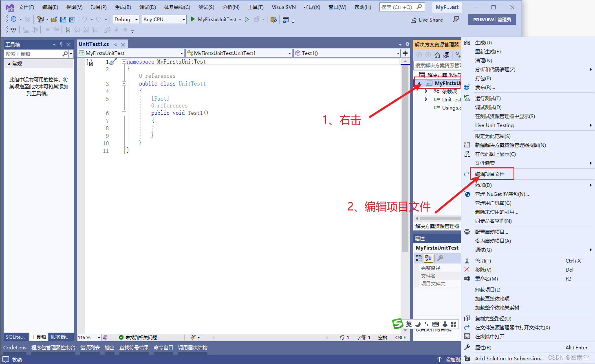This screenshot has width=595, height=364.
Task: Select the Navigate Backward arrow icon
Action: (x=13, y=19)
